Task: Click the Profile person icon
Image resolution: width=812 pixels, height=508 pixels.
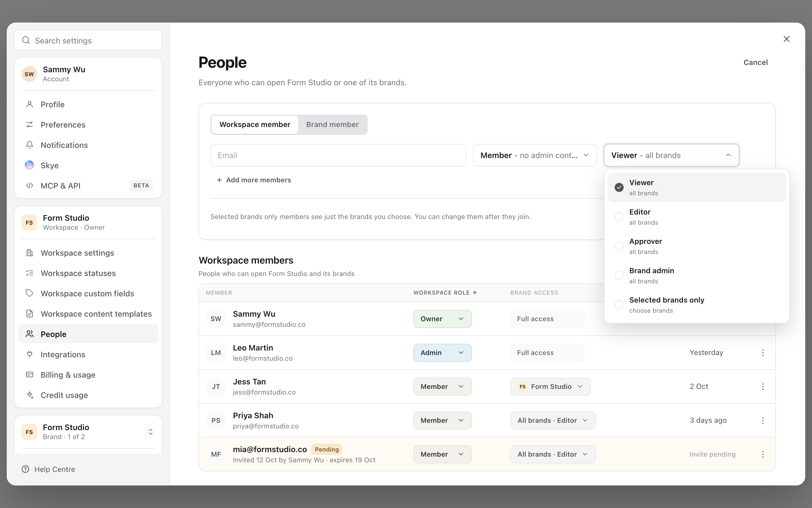Action: click(x=30, y=104)
